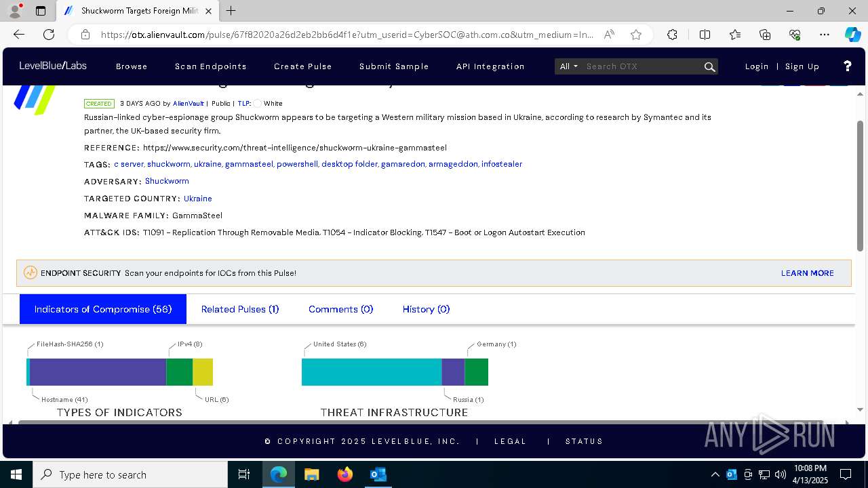Click the OTX search magnifier
Image resolution: width=868 pixels, height=488 pixels.
pos(709,66)
